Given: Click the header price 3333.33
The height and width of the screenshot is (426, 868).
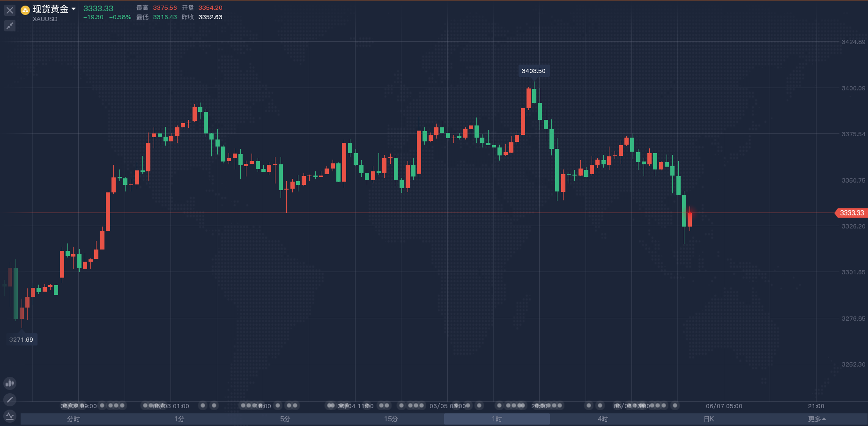Looking at the screenshot, I should coord(98,8).
